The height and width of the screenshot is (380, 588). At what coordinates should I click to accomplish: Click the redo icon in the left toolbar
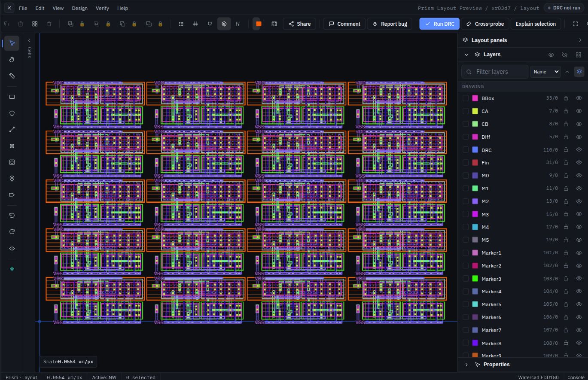[12, 232]
